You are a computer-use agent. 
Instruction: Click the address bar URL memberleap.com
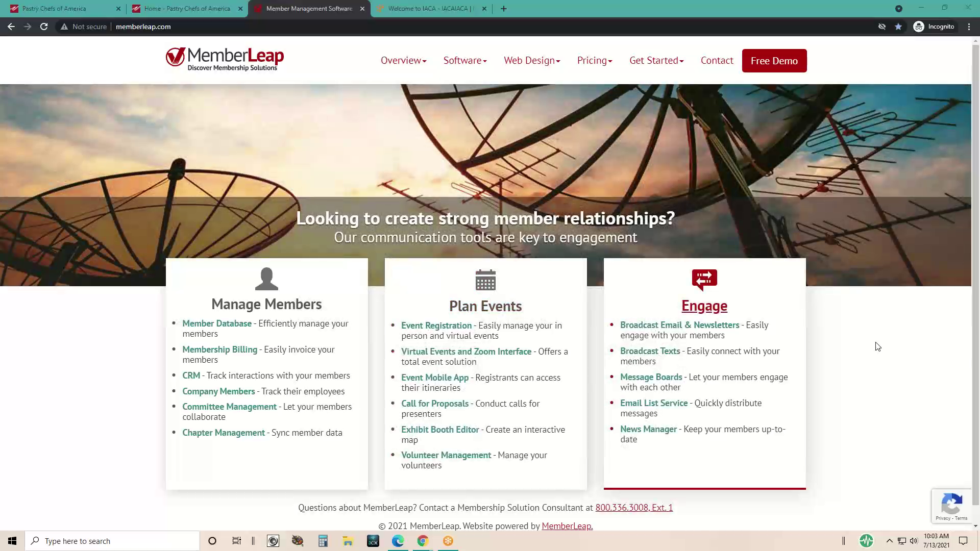143,27
